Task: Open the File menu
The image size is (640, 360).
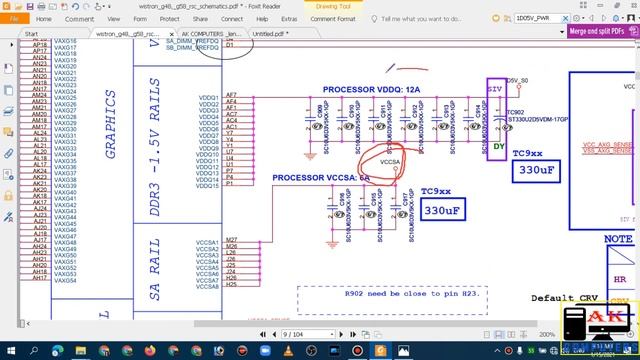Action: tap(14, 19)
